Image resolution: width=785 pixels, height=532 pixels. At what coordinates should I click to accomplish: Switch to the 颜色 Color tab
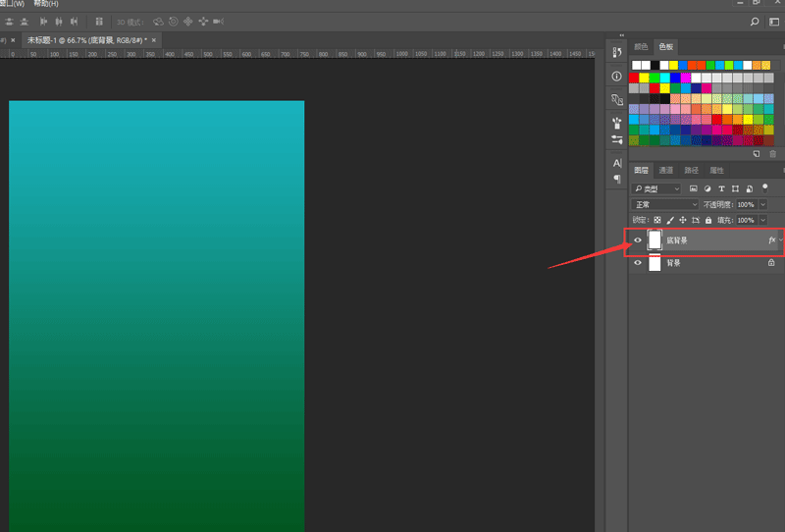pos(641,46)
